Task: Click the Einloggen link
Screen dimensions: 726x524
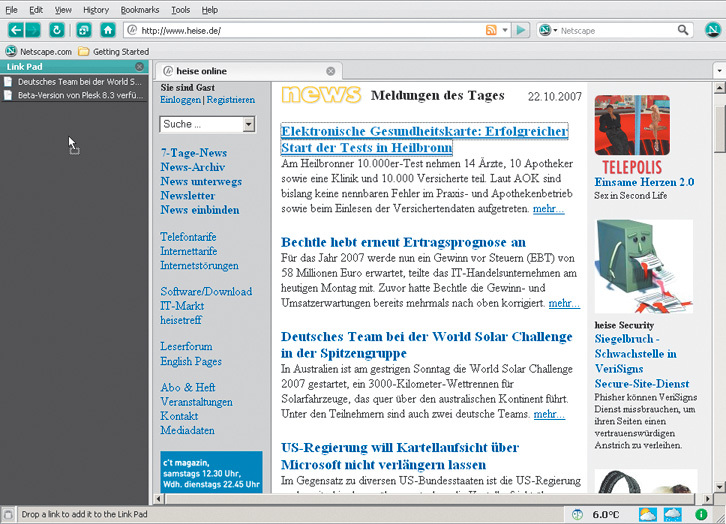Action: 181,100
